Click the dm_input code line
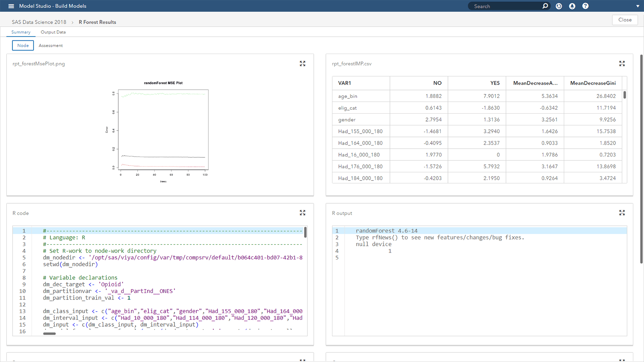Screen dimensions: 644x362 (121, 324)
